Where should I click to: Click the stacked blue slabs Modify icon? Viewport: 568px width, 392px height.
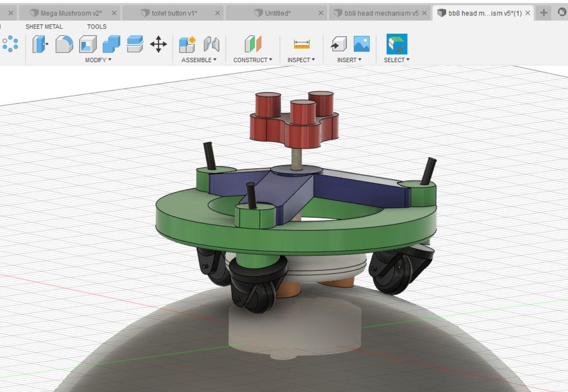(134, 45)
